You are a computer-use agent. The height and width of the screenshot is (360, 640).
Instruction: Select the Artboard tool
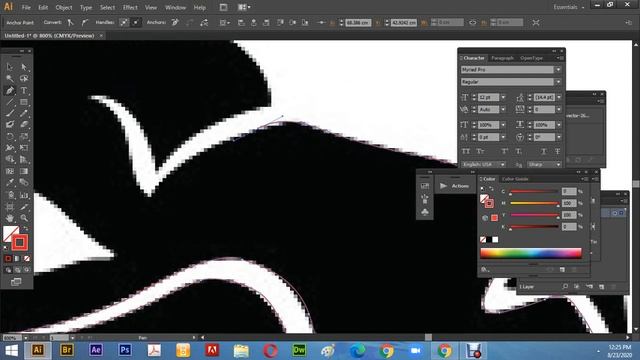10,207
